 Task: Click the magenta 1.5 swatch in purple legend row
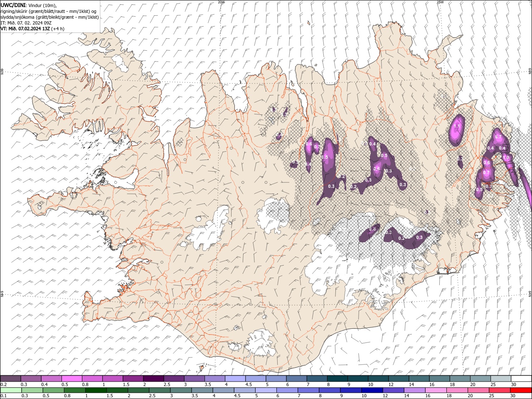click(x=133, y=379)
